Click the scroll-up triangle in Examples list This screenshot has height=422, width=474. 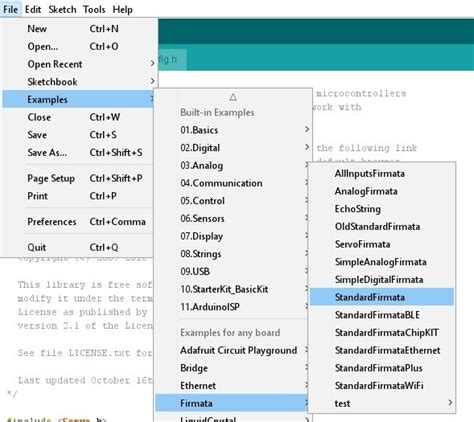[x=233, y=97]
